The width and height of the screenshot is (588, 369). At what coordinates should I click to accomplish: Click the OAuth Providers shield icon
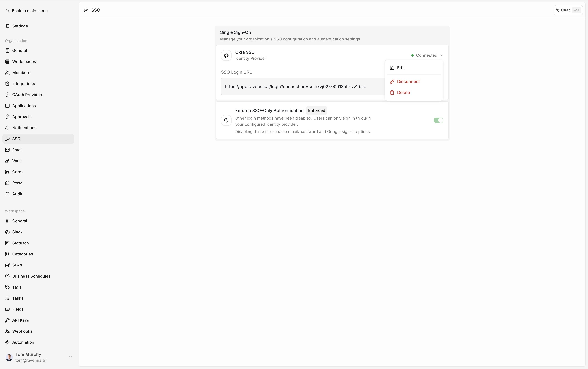[7, 95]
